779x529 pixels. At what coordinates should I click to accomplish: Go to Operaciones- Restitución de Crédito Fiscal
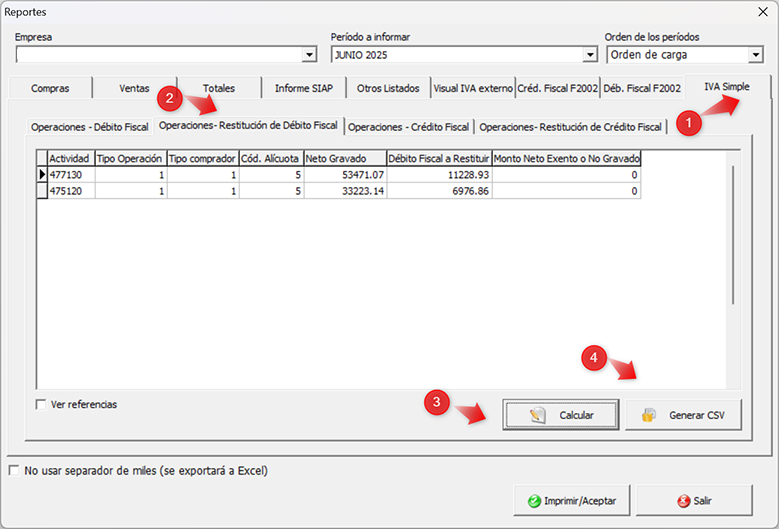click(x=570, y=127)
